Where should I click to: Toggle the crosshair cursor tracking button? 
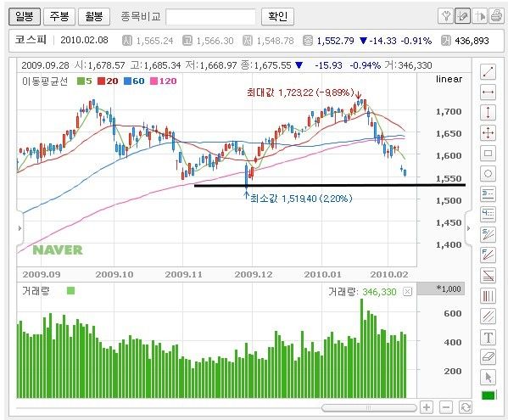pyautogui.click(x=479, y=16)
